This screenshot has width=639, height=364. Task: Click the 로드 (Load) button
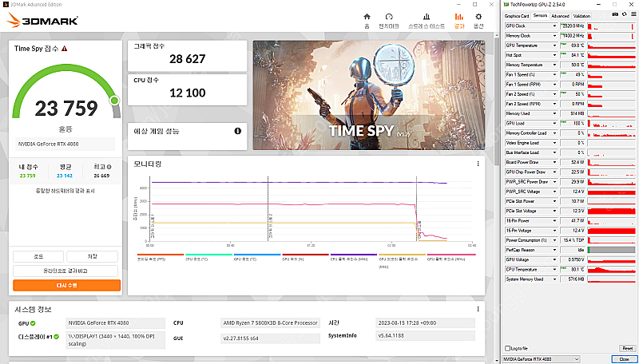[38, 256]
